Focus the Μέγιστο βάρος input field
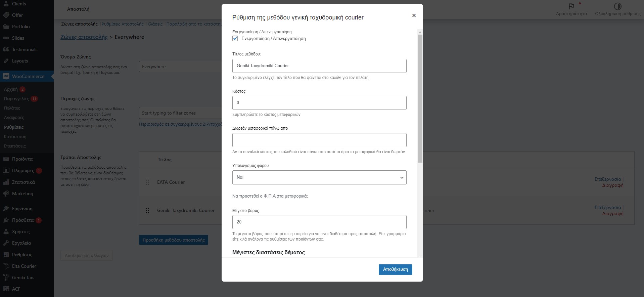 click(x=319, y=222)
